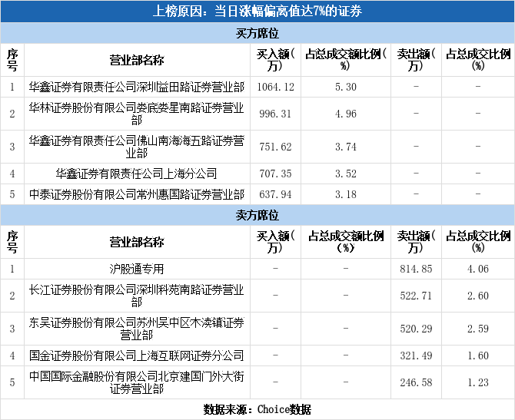Select sell amount 520.29
The height and width of the screenshot is (420, 515).
pyautogui.click(x=416, y=329)
